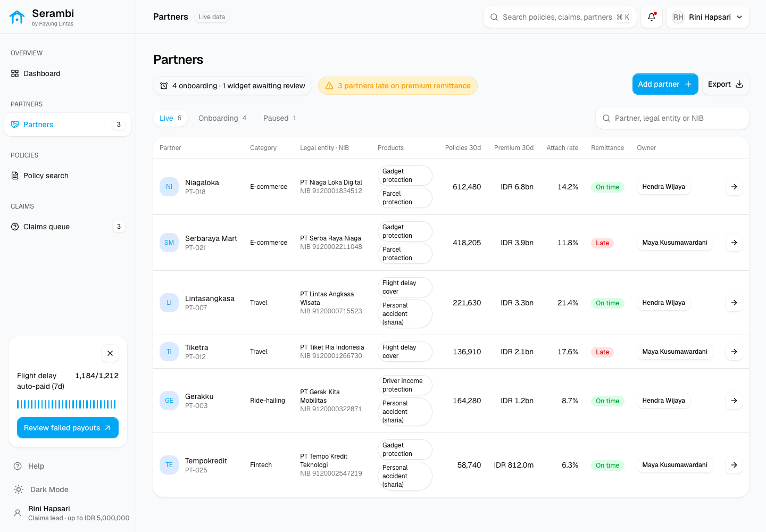Click the RH user avatar
The width and height of the screenshot is (766, 532).
[678, 17]
